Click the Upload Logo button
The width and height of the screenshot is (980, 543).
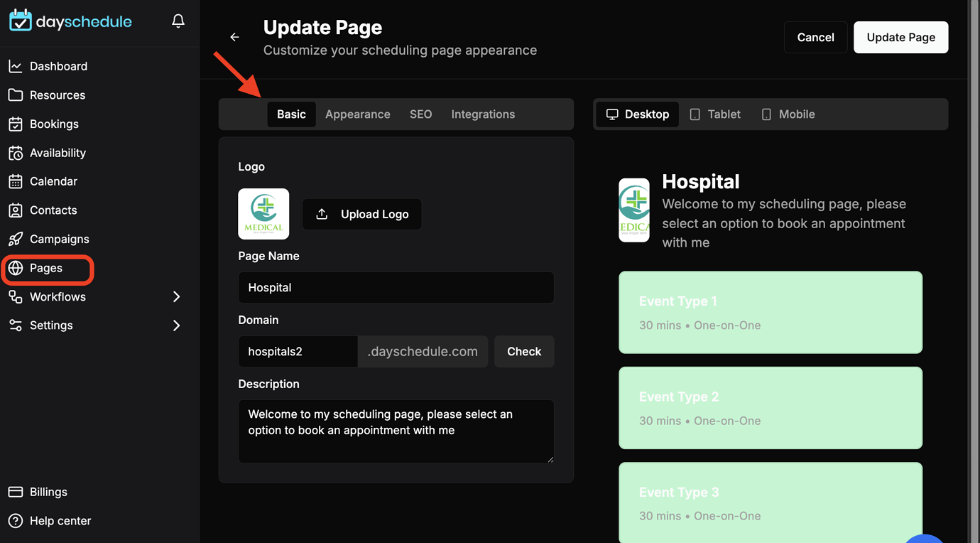[361, 214]
